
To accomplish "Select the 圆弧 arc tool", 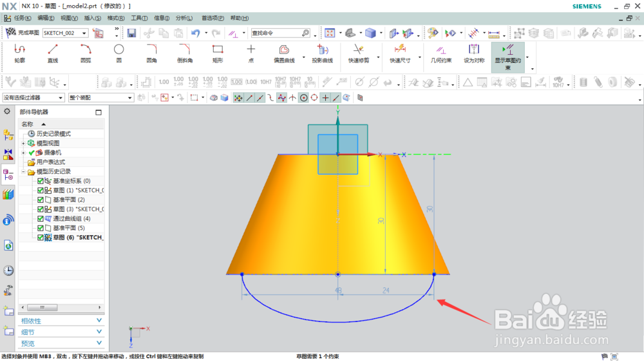I will click(x=86, y=53).
